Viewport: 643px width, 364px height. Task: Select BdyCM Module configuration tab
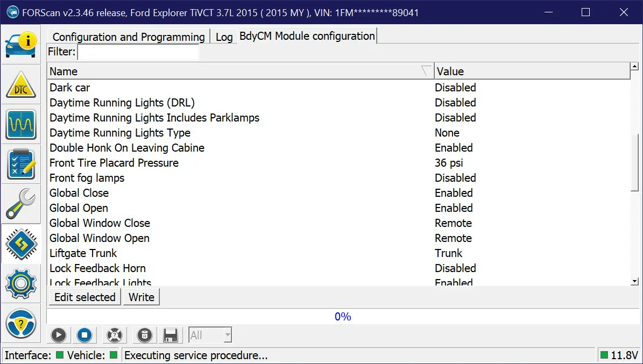[x=307, y=36]
